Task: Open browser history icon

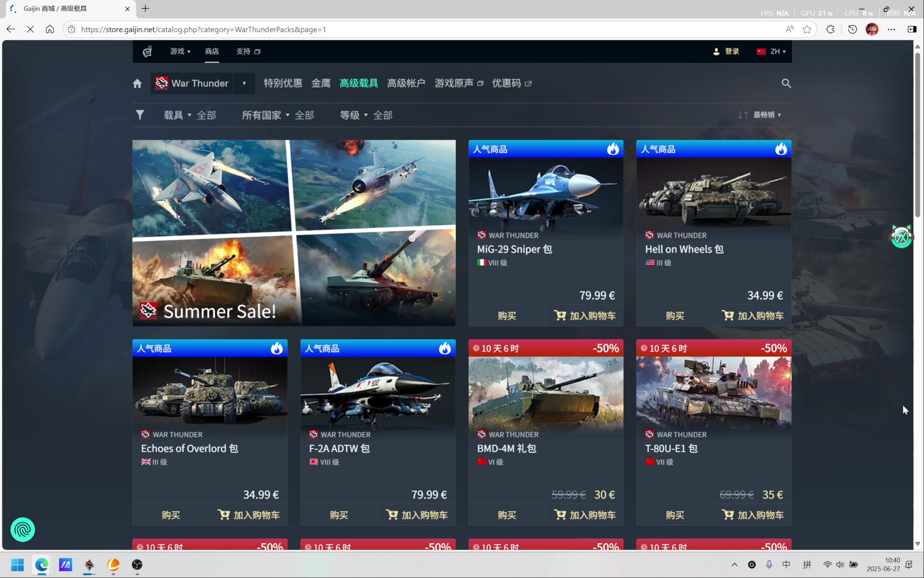Action: (x=852, y=29)
